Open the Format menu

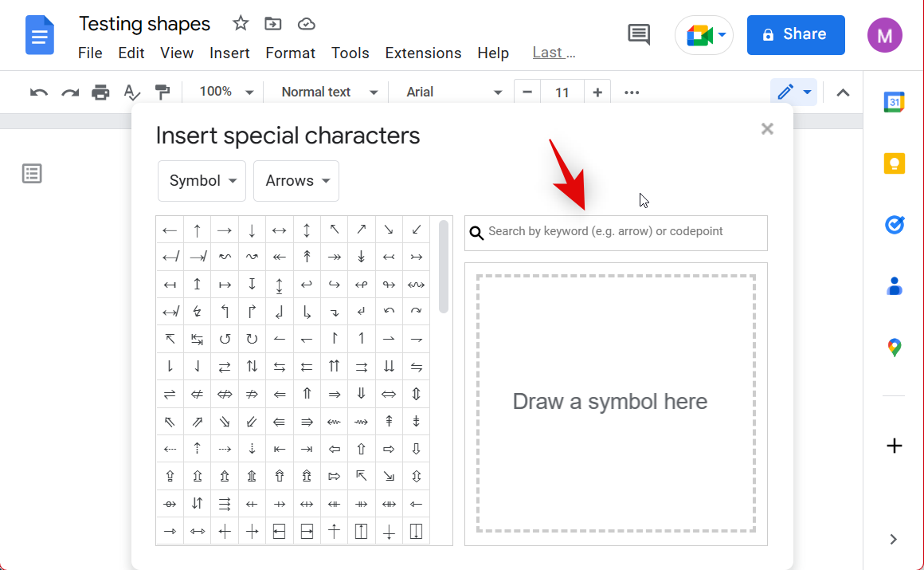(290, 53)
